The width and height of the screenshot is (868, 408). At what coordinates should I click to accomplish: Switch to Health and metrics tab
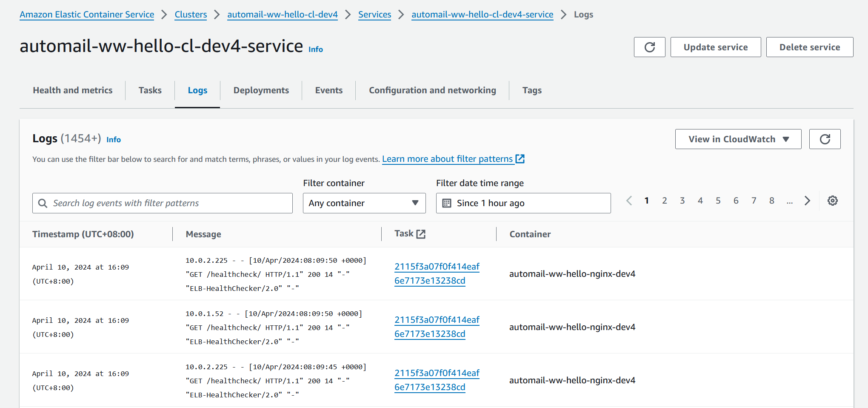(x=73, y=90)
